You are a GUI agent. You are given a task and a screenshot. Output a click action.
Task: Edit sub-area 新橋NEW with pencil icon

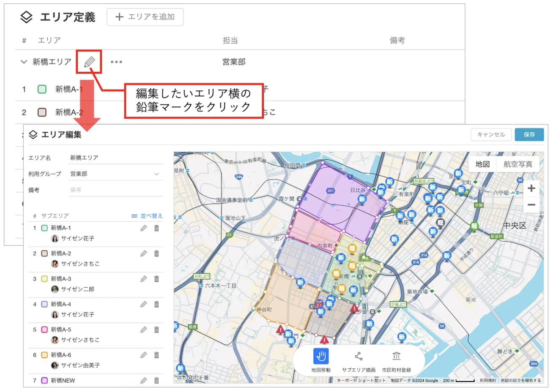pos(144,381)
